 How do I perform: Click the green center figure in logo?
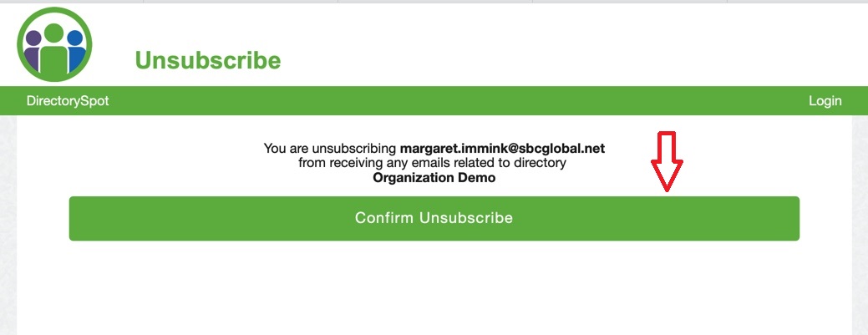click(x=54, y=50)
